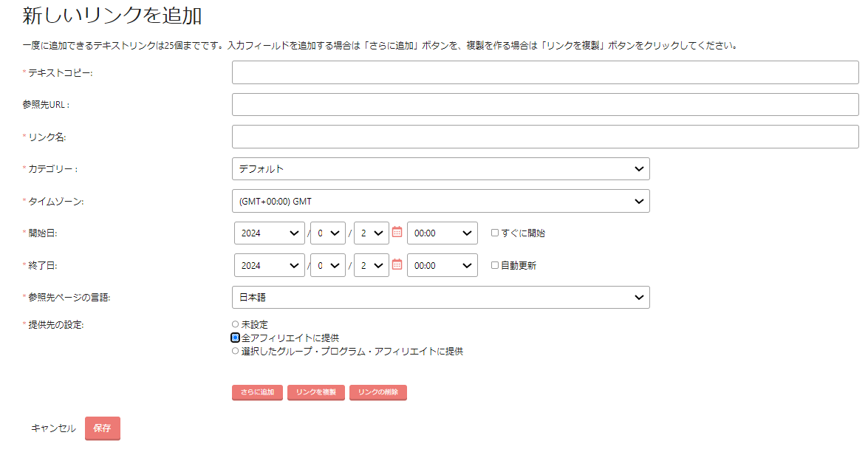Focus the テキストコピー input field
The height and width of the screenshot is (455, 868).
pos(544,72)
